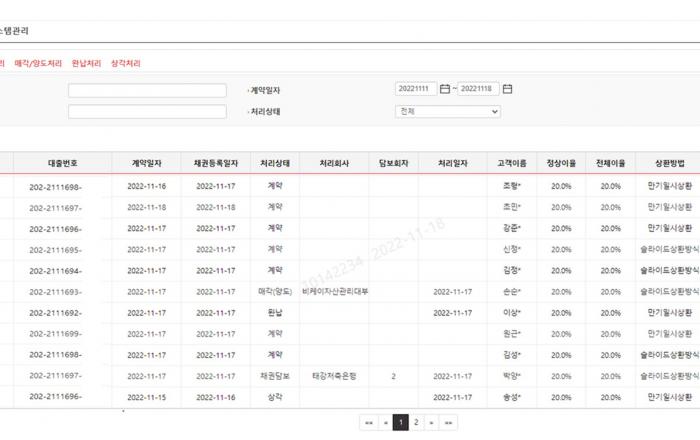Open the start date calendar picker

445,89
